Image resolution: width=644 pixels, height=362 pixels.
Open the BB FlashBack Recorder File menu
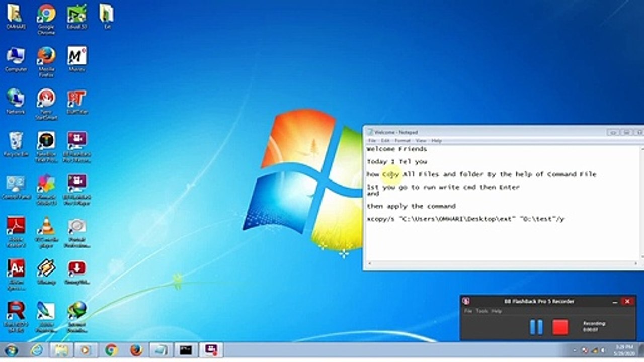468,311
